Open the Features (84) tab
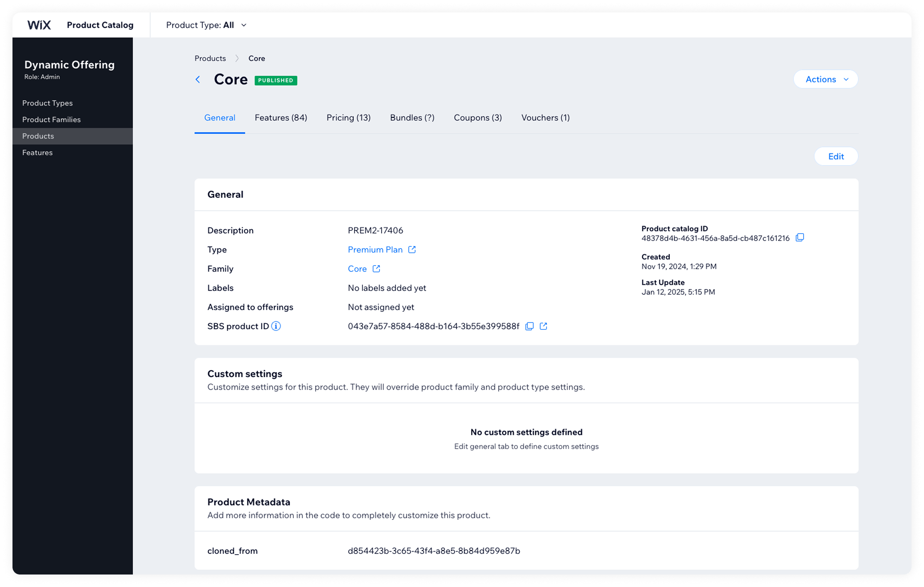This screenshot has height=587, width=924. [281, 118]
